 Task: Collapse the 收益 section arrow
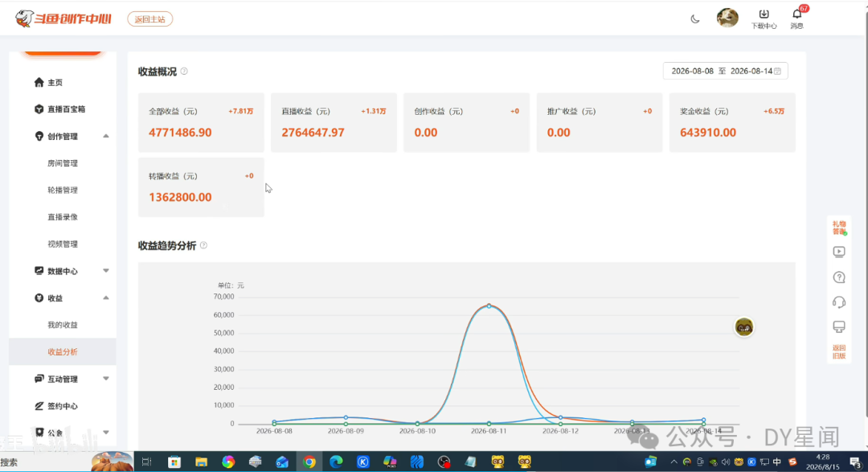pos(106,298)
